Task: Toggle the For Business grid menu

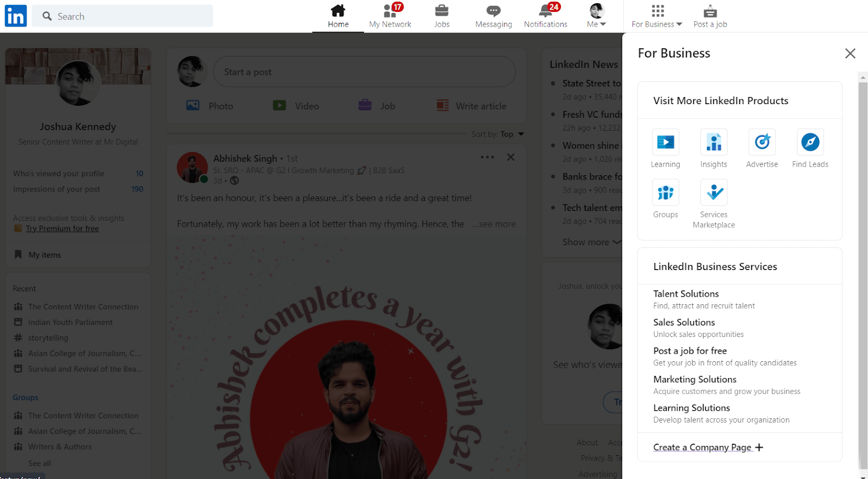Action: point(657,16)
